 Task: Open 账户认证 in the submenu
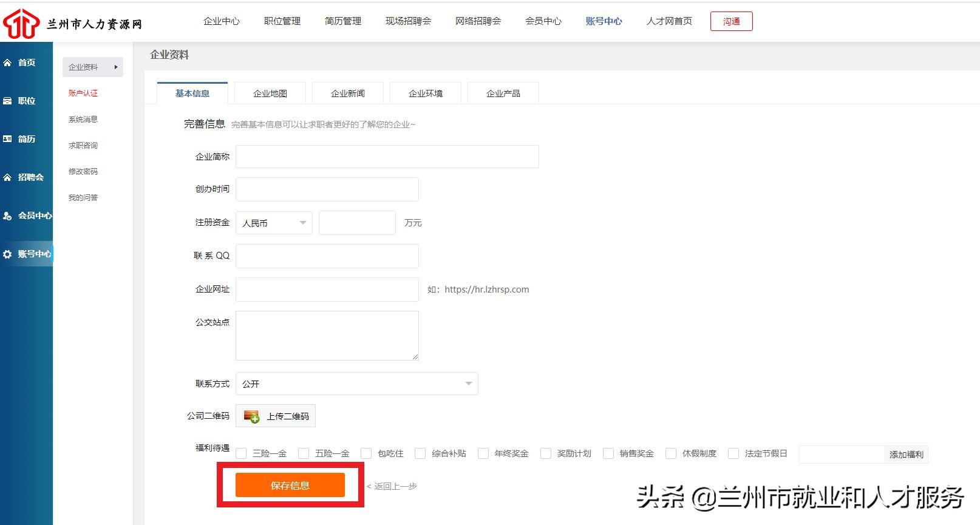83,93
